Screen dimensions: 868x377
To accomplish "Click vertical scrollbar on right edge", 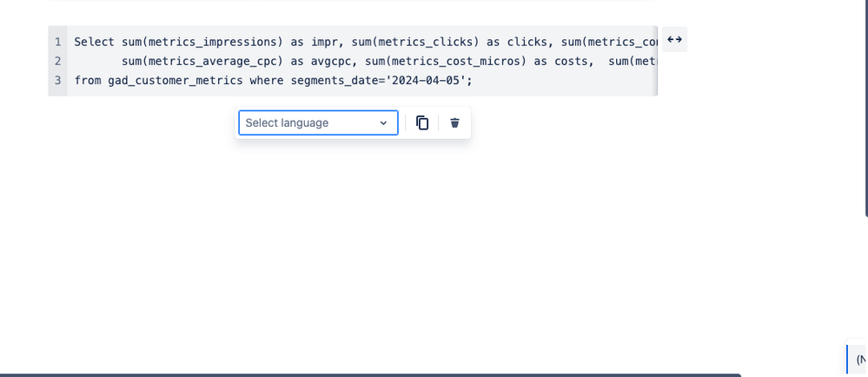I will (865, 108).
